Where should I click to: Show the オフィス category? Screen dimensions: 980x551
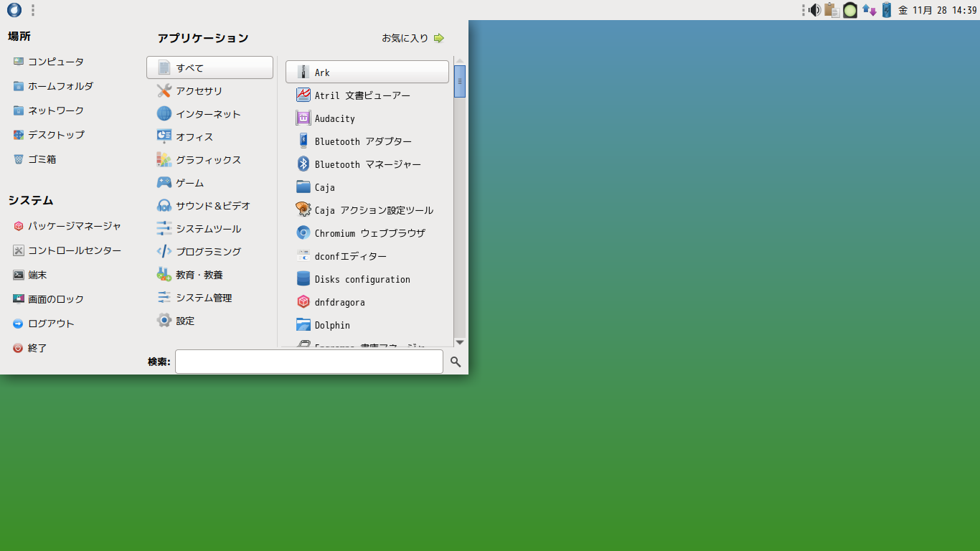[209, 137]
